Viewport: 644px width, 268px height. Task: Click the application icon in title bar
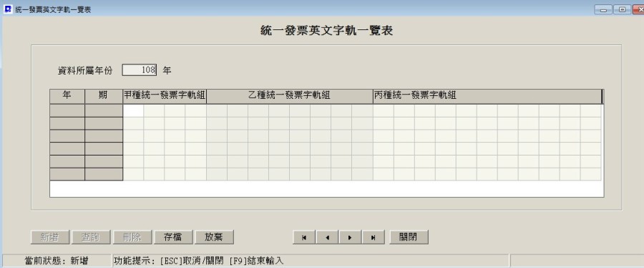[x=7, y=9]
